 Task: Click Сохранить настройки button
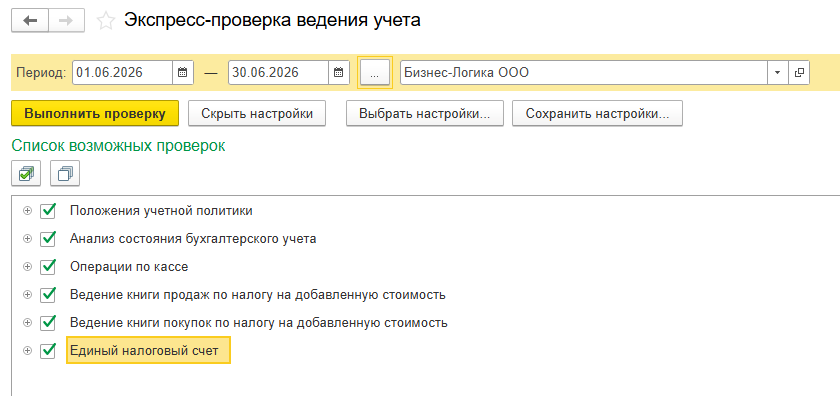coord(597,114)
